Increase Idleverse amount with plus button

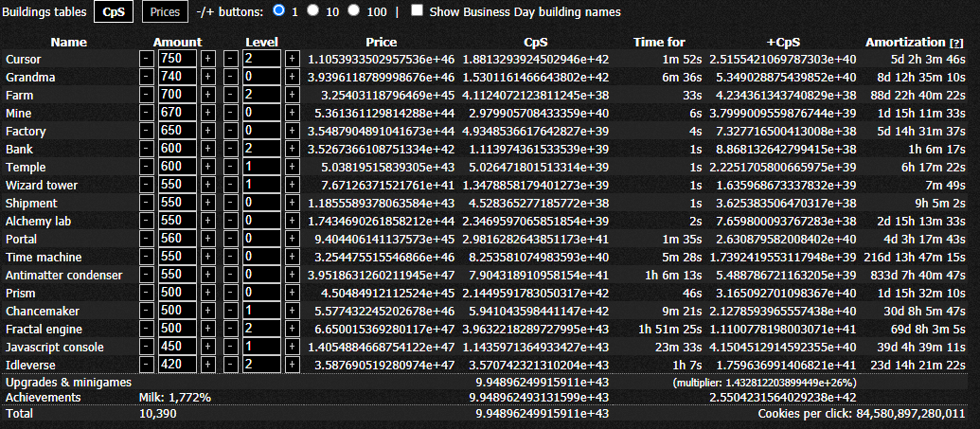207,366
